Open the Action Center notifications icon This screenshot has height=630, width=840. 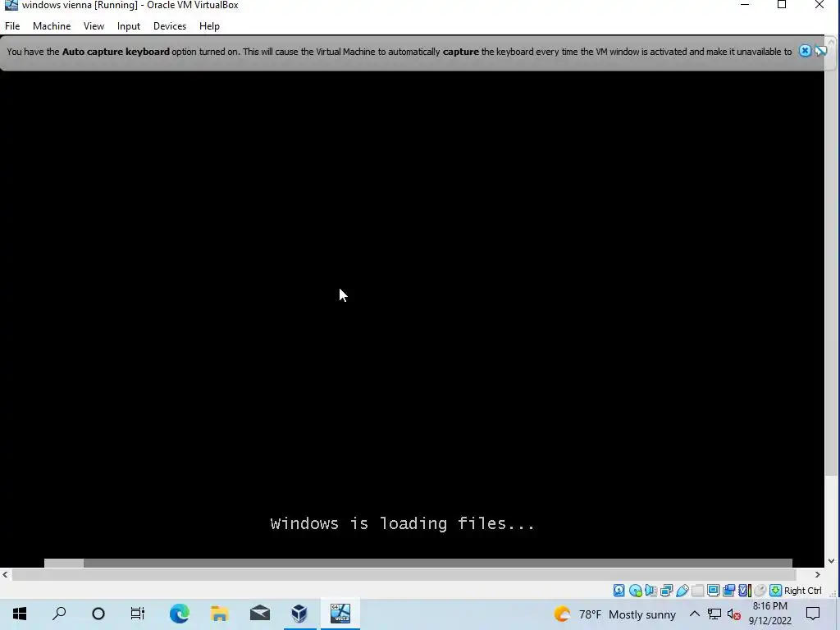813,614
